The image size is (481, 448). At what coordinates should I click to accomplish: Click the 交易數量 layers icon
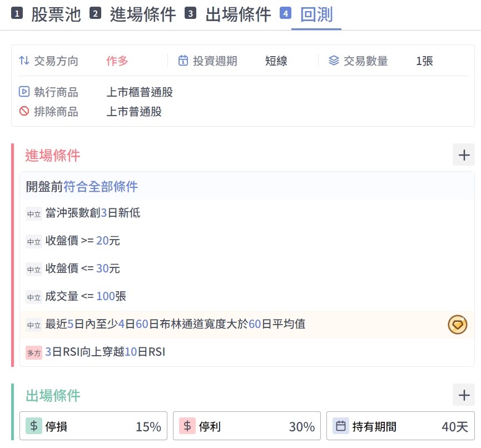(x=334, y=61)
